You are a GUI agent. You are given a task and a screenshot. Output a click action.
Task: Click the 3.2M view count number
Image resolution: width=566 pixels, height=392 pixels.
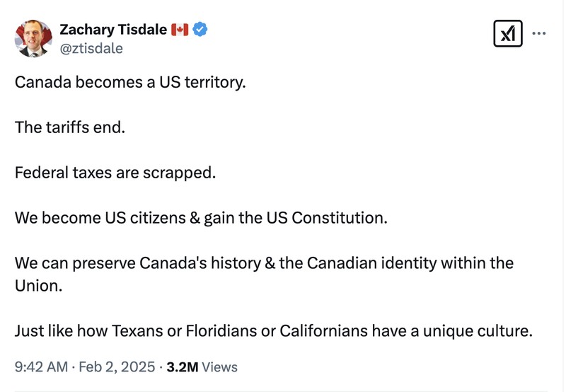point(182,367)
